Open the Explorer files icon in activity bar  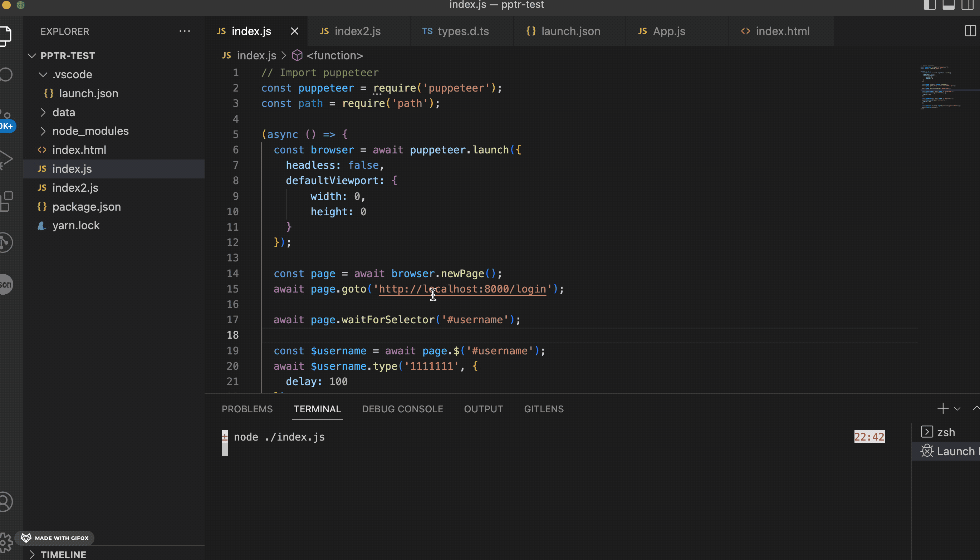(x=5, y=36)
